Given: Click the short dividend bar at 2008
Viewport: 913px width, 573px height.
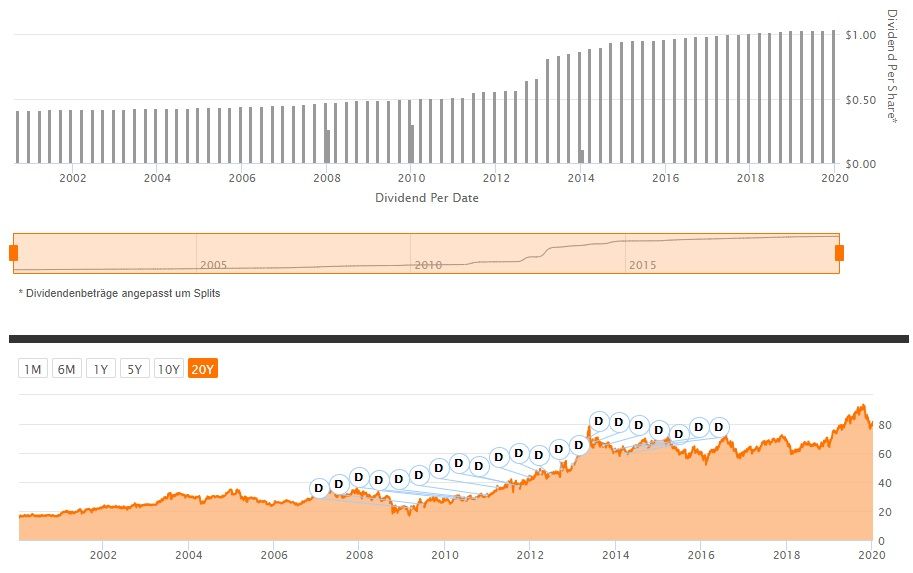Looking at the screenshot, I should click(328, 146).
